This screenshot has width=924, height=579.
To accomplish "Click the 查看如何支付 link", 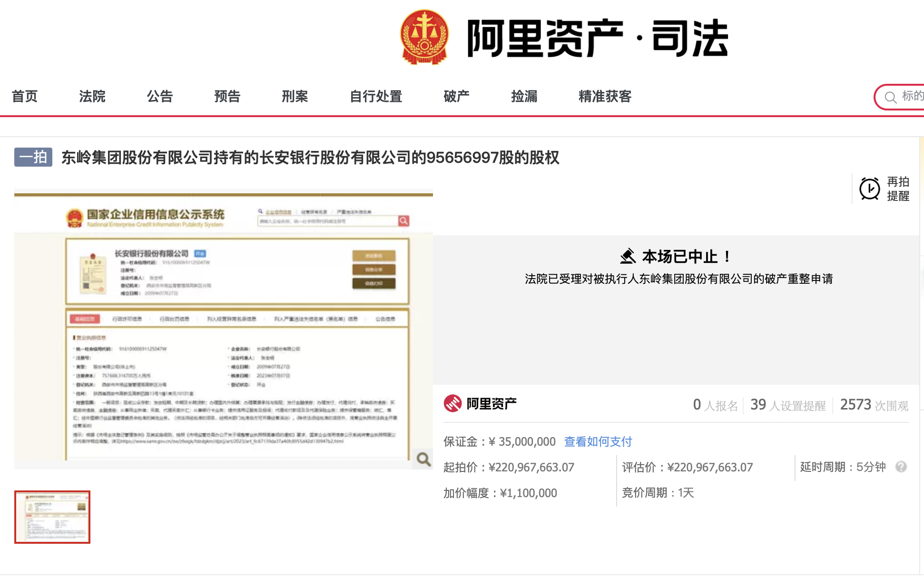I will coord(598,441).
